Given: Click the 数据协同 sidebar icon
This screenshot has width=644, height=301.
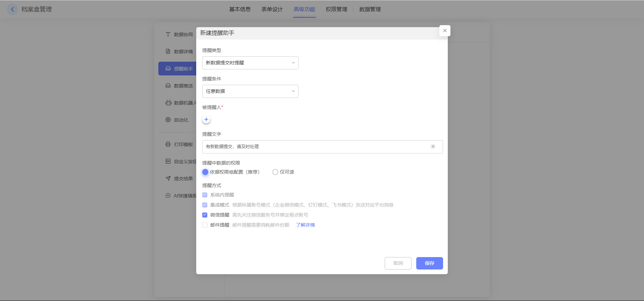Looking at the screenshot, I should [x=168, y=34].
